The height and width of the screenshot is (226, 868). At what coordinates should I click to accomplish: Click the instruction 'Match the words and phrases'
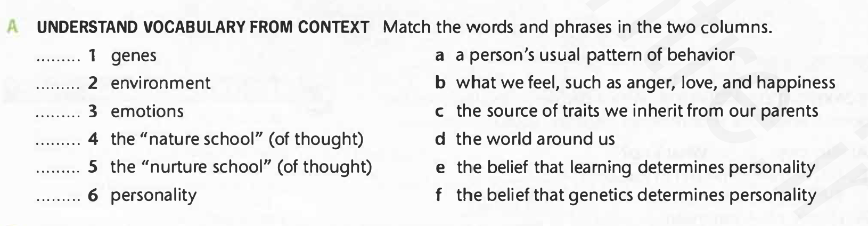coord(578,27)
